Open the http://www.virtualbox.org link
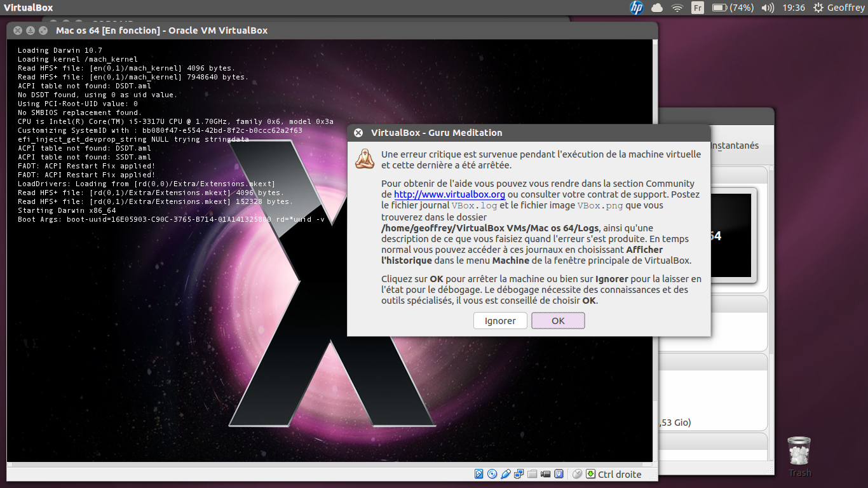This screenshot has height=488, width=868. (x=449, y=195)
